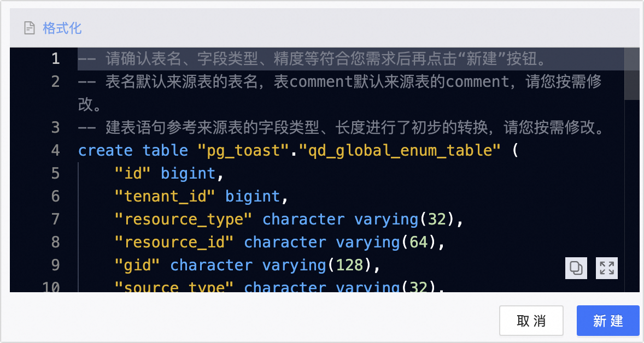Image resolution: width=644 pixels, height=343 pixels.
Task: Place cursor on "pg_toast" schema name
Action: pyautogui.click(x=243, y=151)
